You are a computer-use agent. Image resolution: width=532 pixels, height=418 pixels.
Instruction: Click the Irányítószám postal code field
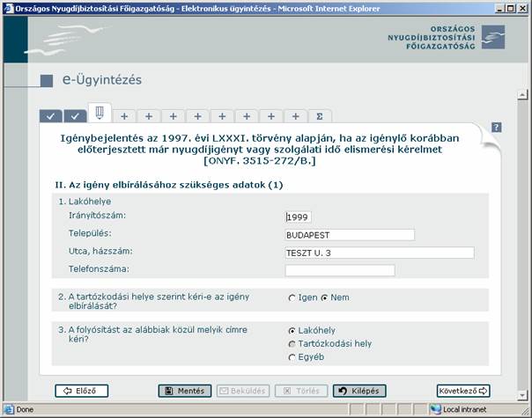click(x=299, y=217)
